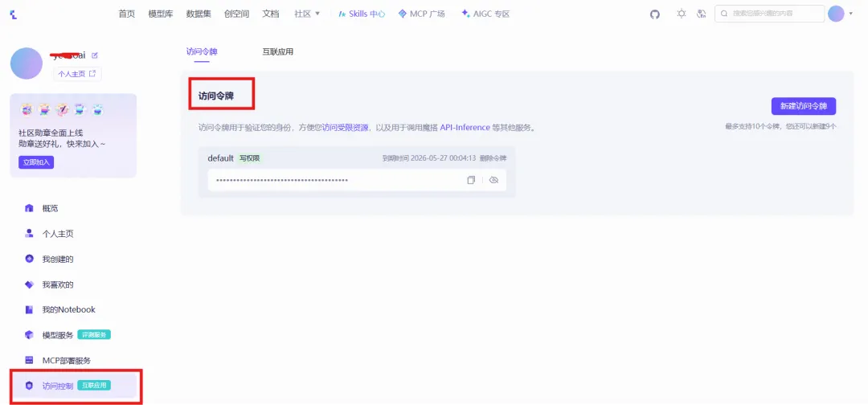Click the top-right user avatar

(836, 14)
